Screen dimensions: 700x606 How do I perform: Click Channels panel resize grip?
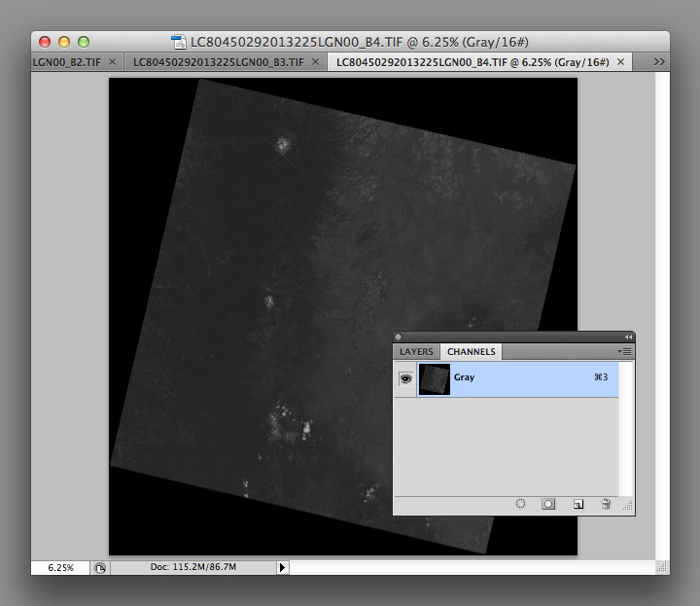628,506
